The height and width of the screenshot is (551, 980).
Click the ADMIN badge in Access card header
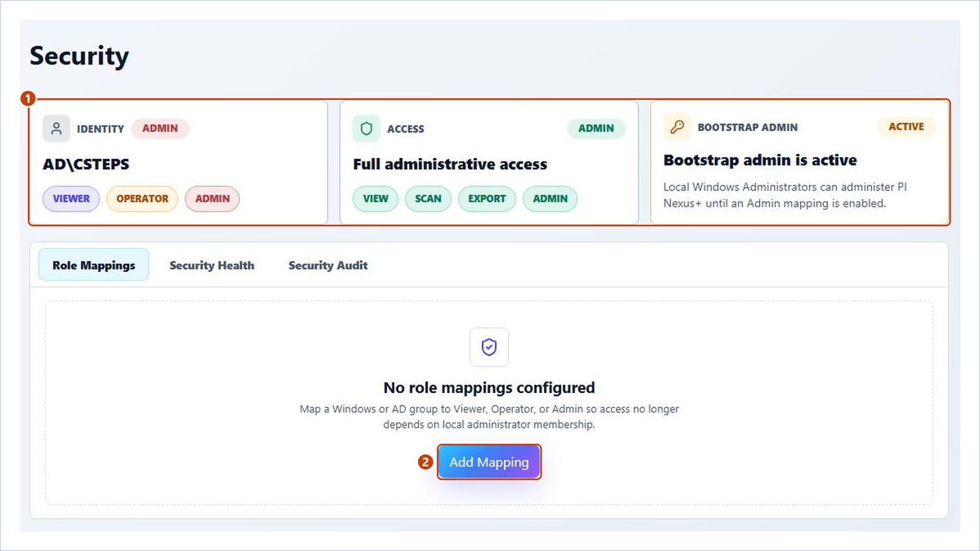pos(596,129)
